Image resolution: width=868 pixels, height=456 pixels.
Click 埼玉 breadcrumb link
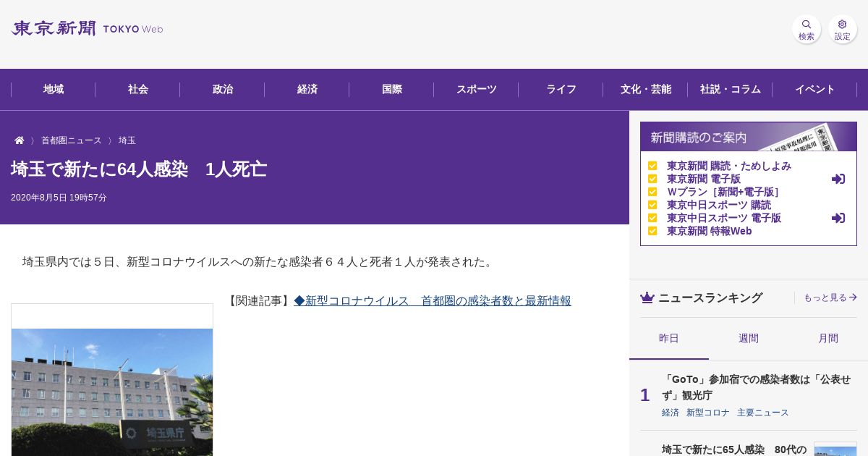pos(127,140)
